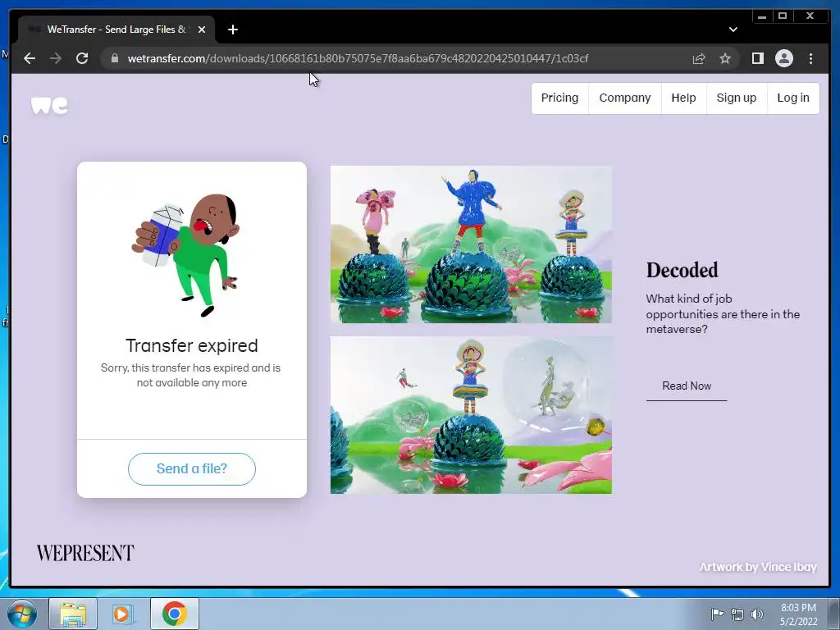The width and height of the screenshot is (840, 630).
Task: Click the volume speaker tray icon
Action: tap(757, 614)
